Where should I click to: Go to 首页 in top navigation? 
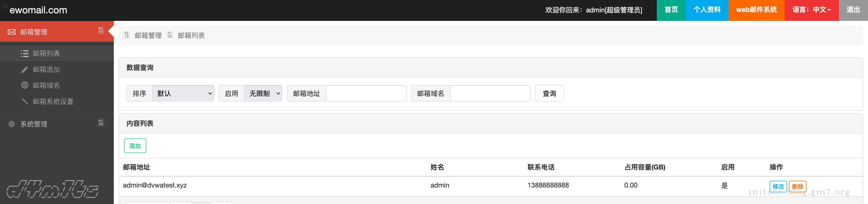[x=671, y=10]
